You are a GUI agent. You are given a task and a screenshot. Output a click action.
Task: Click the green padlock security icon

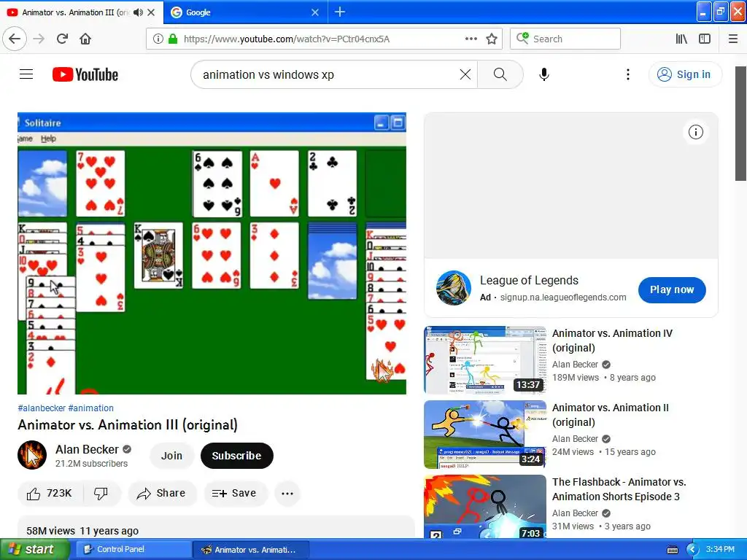[173, 39]
